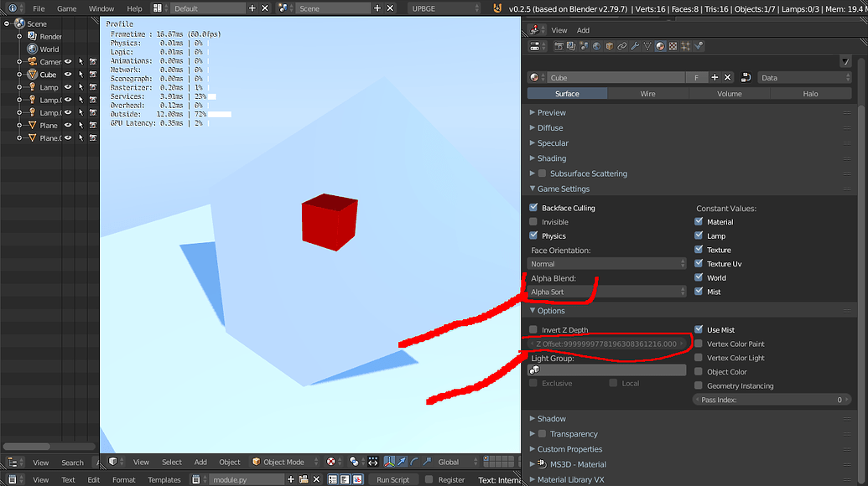The image size is (868, 486).
Task: Open the File menu
Action: click(39, 8)
